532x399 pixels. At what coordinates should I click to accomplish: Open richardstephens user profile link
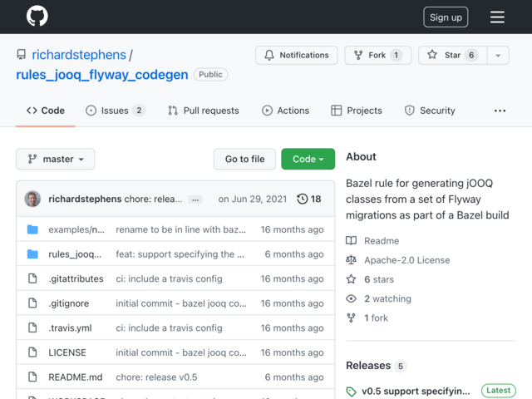pyautogui.click(x=79, y=55)
